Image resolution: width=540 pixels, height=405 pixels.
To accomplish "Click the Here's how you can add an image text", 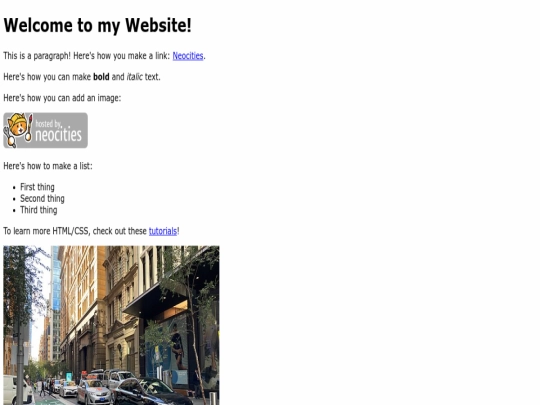I will pos(62,98).
